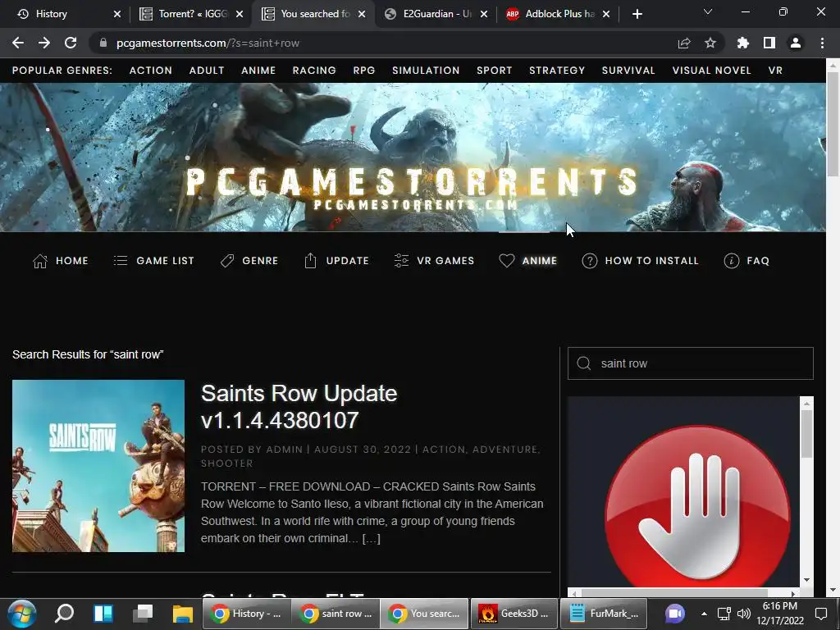
Task: Open Chrome's three-dot menu
Action: [x=822, y=43]
